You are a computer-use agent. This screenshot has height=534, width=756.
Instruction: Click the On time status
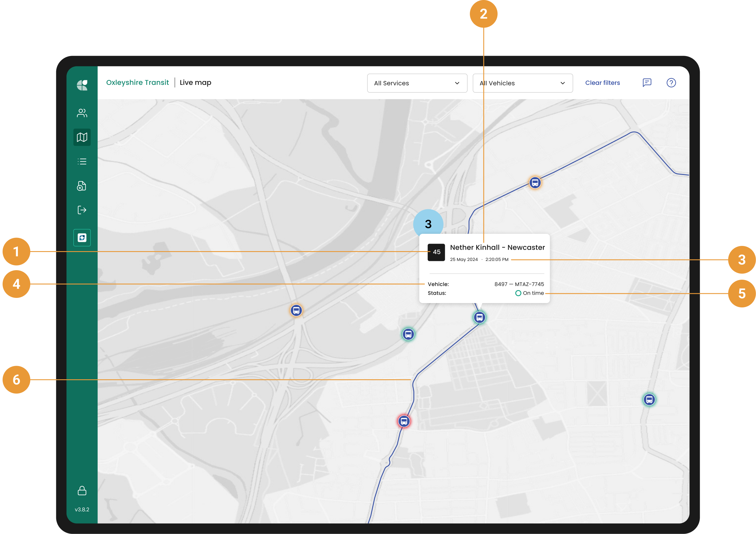coord(530,293)
